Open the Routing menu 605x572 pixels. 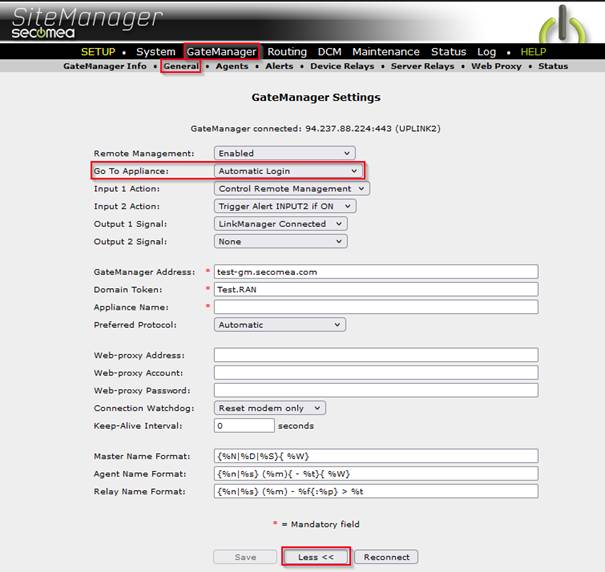(x=287, y=52)
